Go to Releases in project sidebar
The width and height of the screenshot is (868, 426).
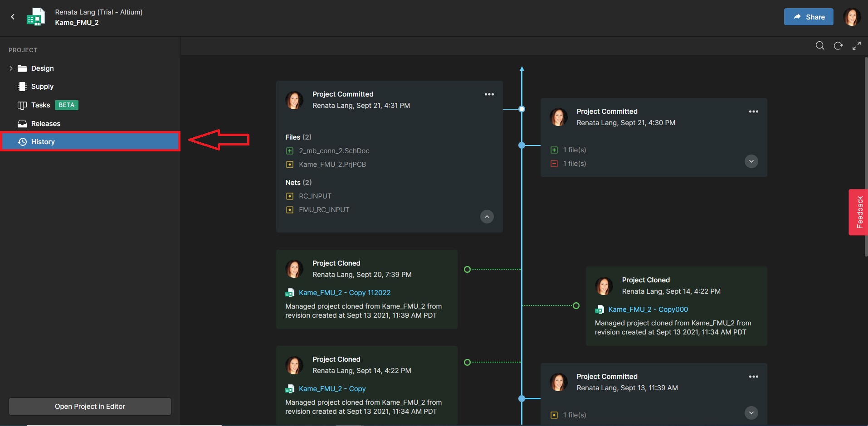click(x=45, y=124)
